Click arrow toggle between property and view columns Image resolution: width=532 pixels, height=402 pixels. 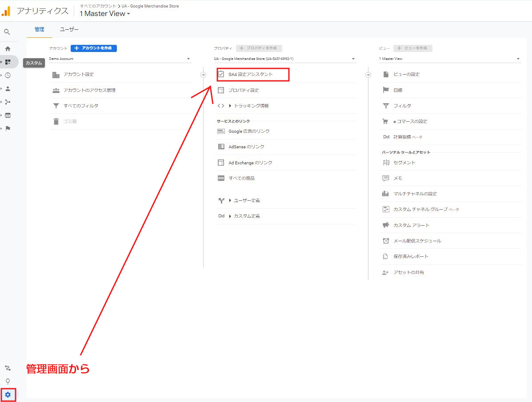point(368,75)
